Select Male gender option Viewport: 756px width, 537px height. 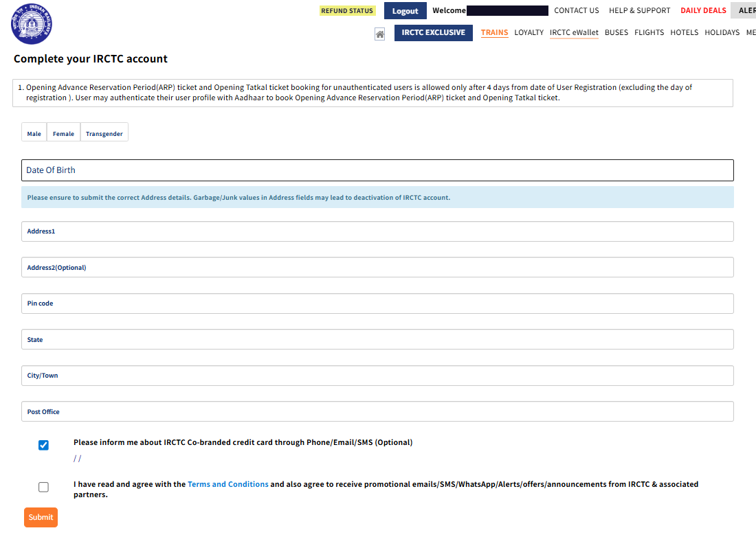[34, 133]
